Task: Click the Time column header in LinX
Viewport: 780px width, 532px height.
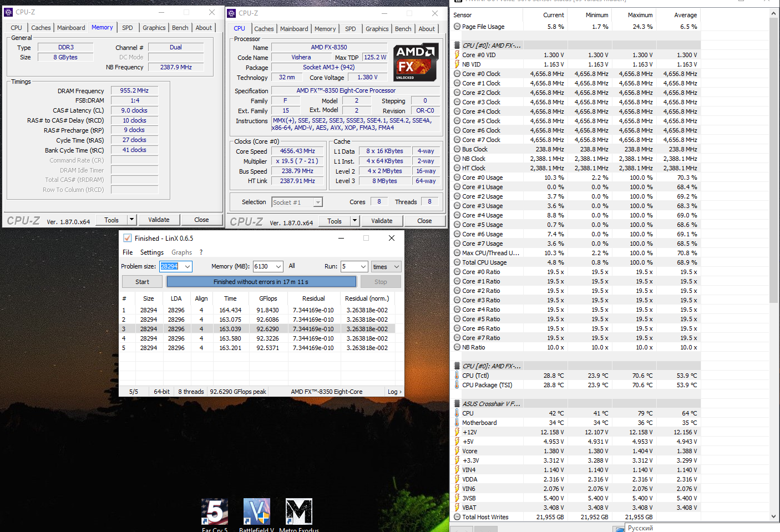Action: 230,298
